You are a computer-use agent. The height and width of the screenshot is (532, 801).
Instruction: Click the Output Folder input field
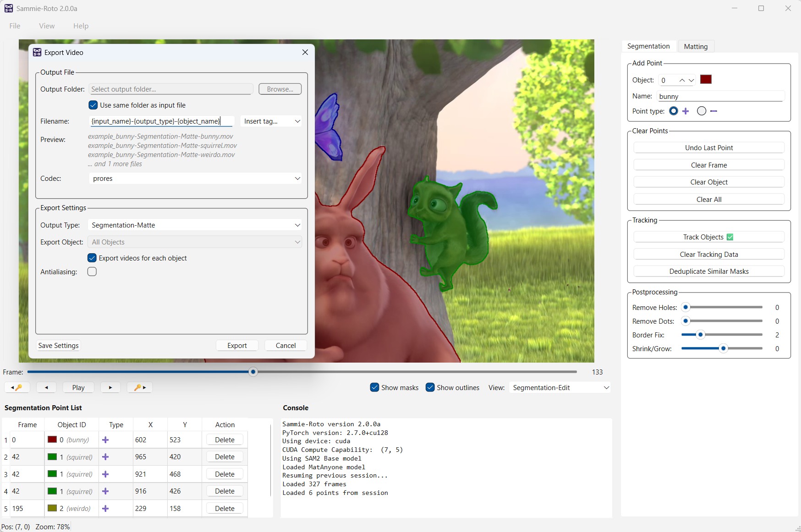pyautogui.click(x=171, y=89)
